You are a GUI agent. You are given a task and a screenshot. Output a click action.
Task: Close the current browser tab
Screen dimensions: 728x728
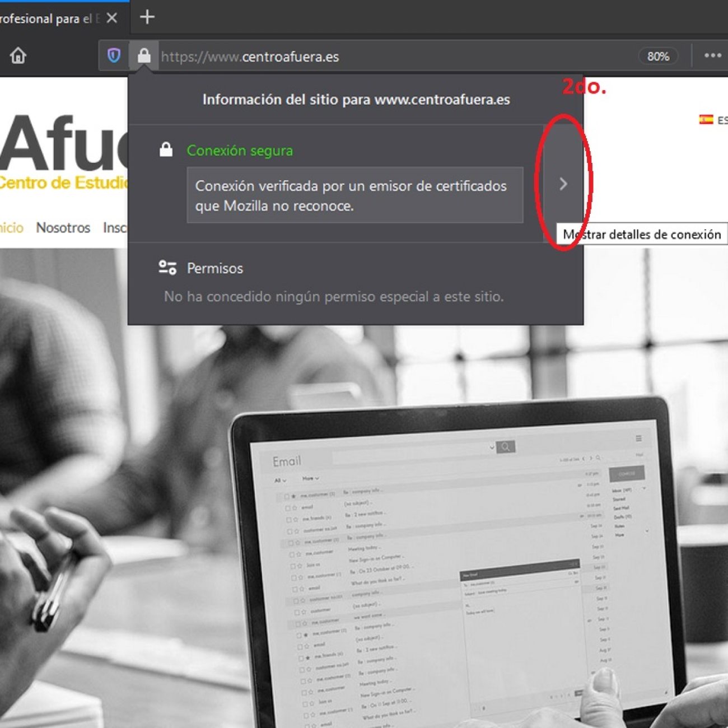pos(111,18)
